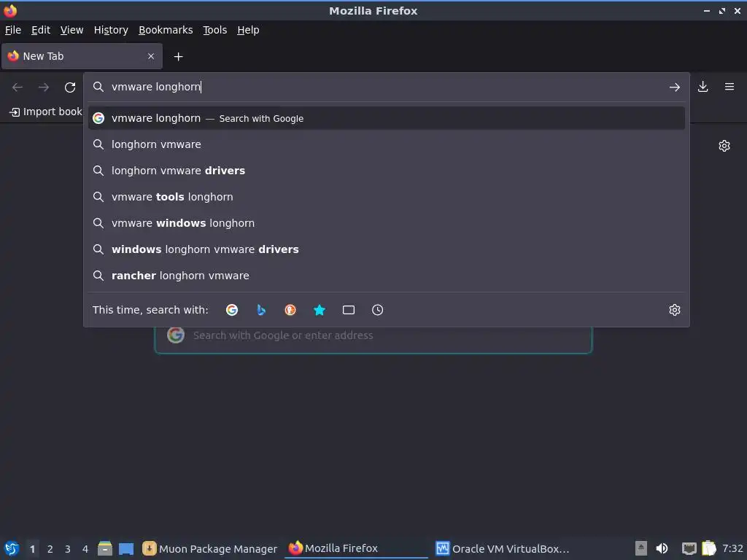Switch to Muon Package Manager window
747x560 pixels.
pos(209,548)
